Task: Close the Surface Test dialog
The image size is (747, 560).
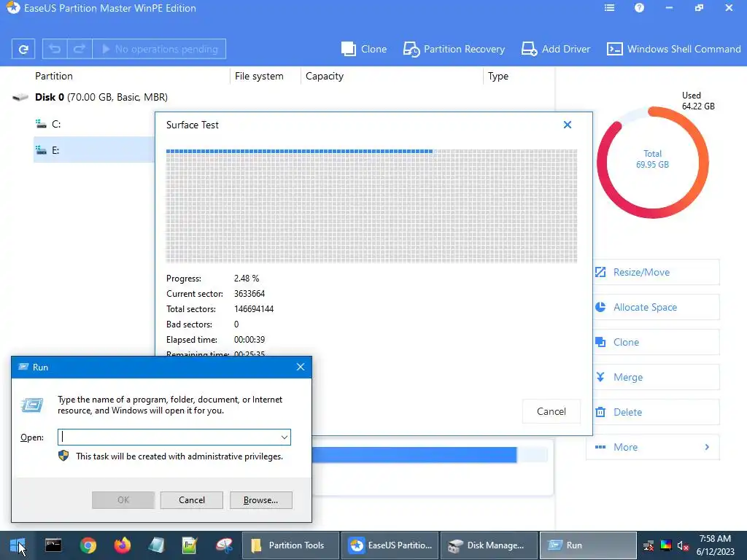Action: tap(568, 125)
